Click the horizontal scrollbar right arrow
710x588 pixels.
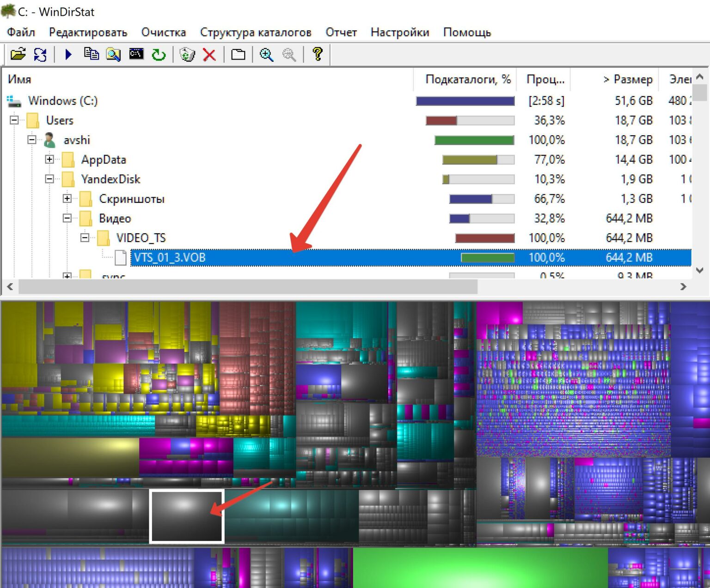click(683, 287)
